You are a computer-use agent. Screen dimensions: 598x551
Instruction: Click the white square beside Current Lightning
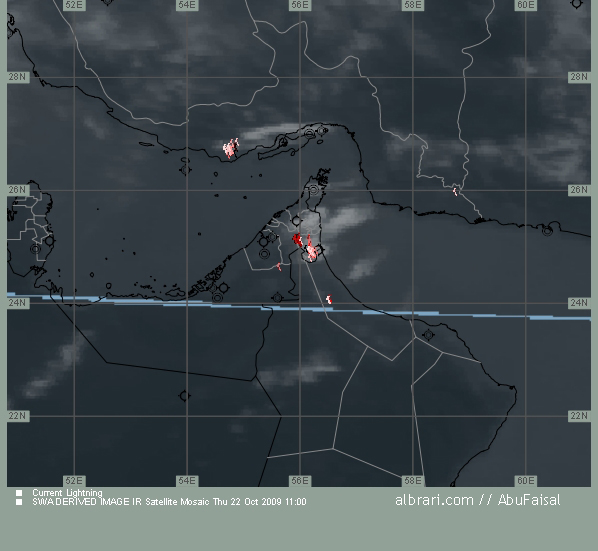19,493
